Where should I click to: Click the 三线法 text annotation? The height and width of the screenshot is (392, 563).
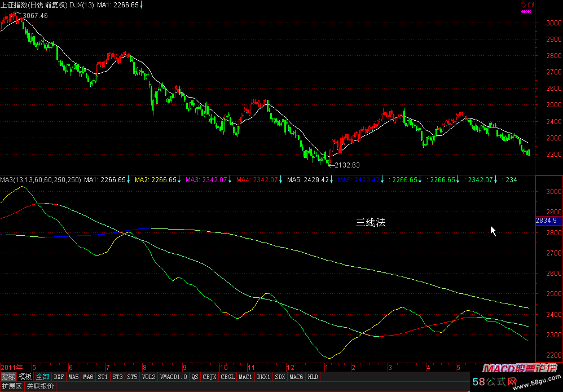click(371, 223)
